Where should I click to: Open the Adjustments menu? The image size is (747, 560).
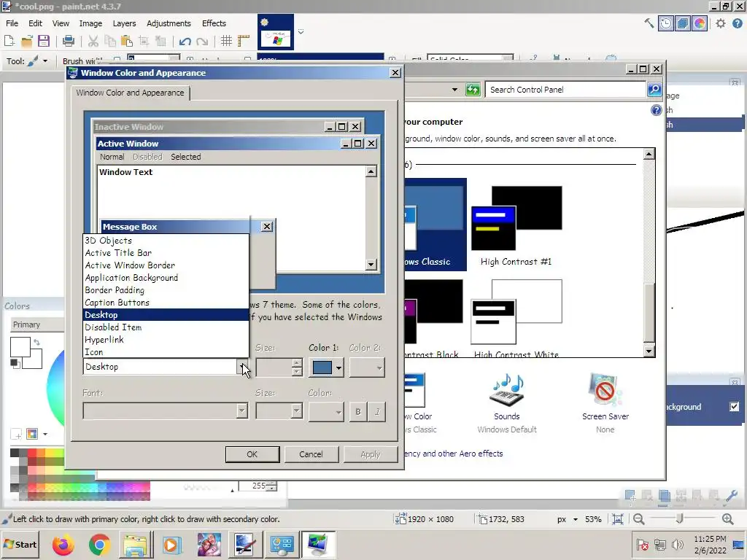click(x=169, y=23)
